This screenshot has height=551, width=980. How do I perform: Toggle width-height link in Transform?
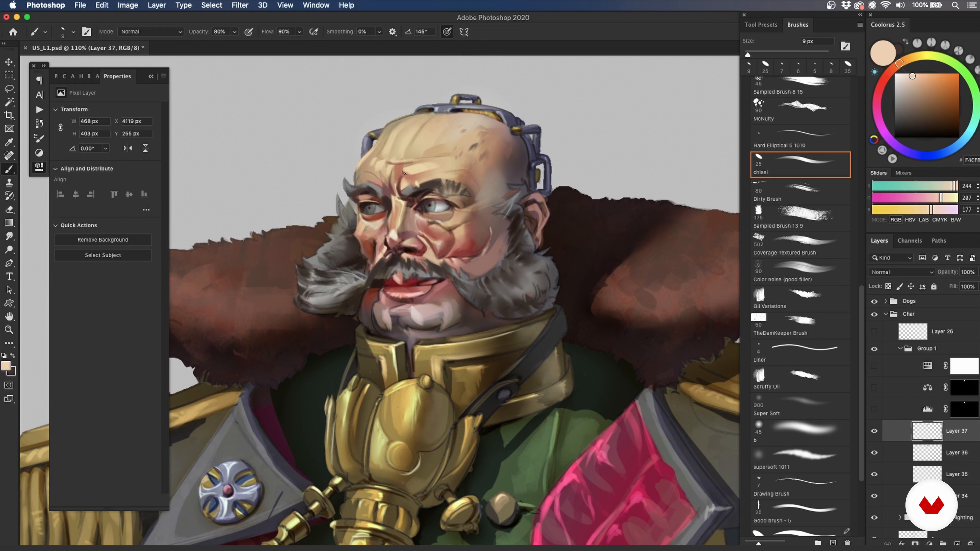(x=60, y=127)
